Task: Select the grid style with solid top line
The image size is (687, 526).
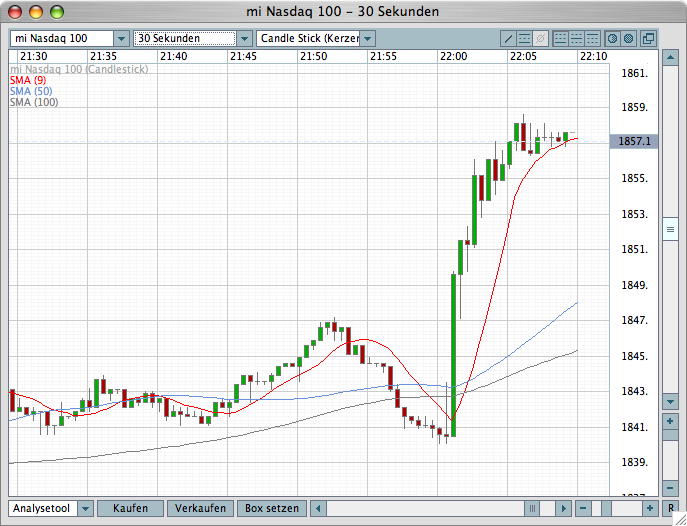Action: [x=592, y=39]
